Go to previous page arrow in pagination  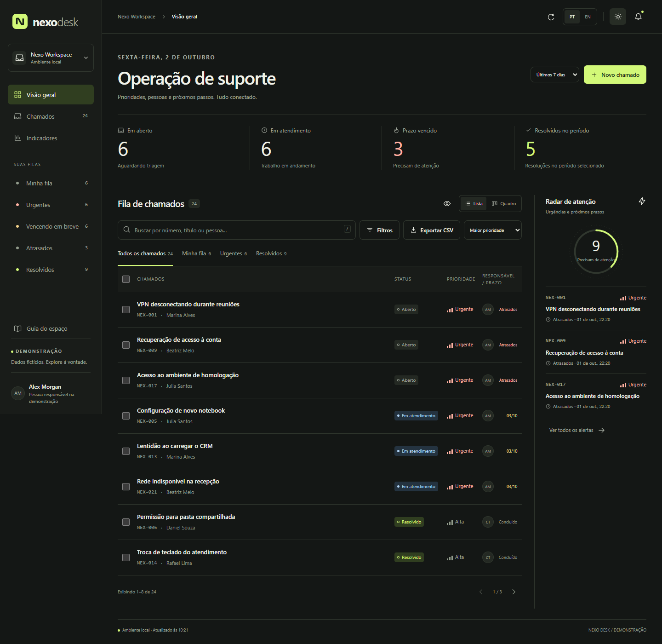click(481, 592)
